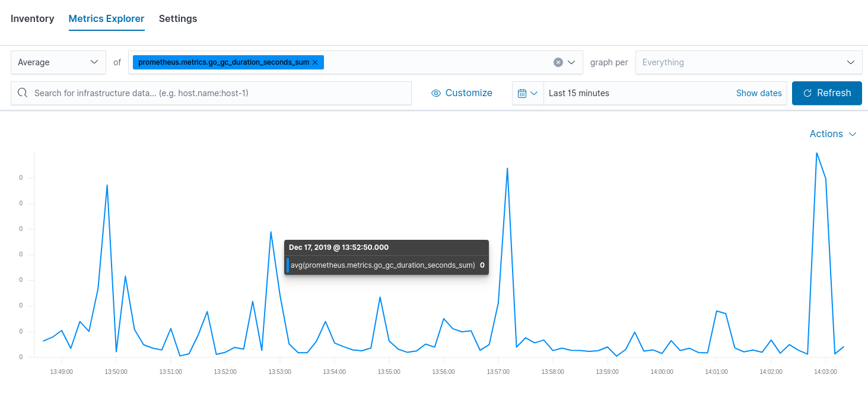868x406 pixels.
Task: Click the 13:50:00 time axis label
Action: (116, 372)
